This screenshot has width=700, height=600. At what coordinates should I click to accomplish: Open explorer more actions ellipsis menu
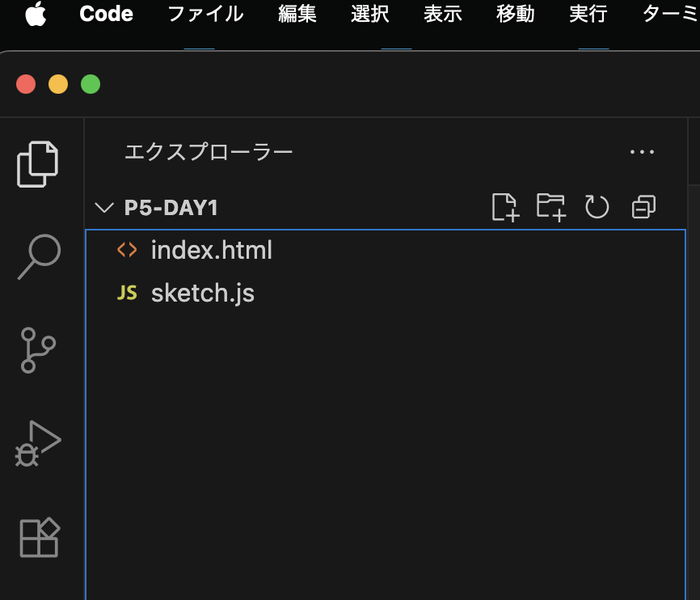coord(642,152)
